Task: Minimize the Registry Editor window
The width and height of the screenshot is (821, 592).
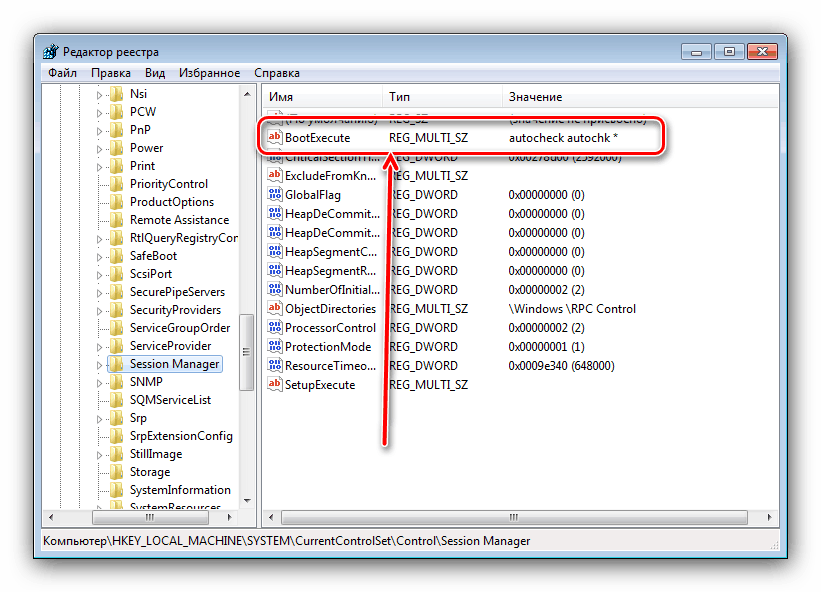Action: click(x=696, y=52)
